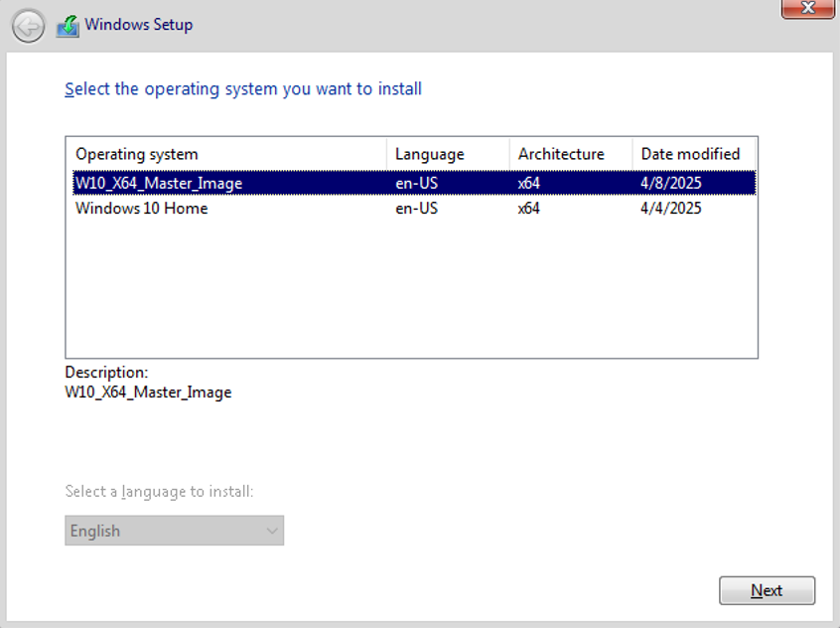Select the W10_X64_Master_Image entry
840x628 pixels.
[x=159, y=183]
